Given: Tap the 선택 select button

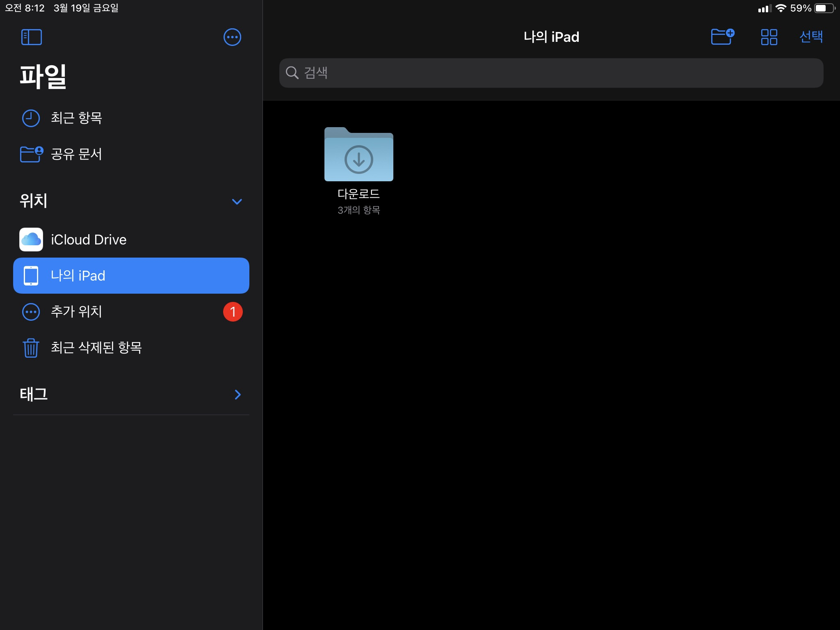Looking at the screenshot, I should (811, 37).
